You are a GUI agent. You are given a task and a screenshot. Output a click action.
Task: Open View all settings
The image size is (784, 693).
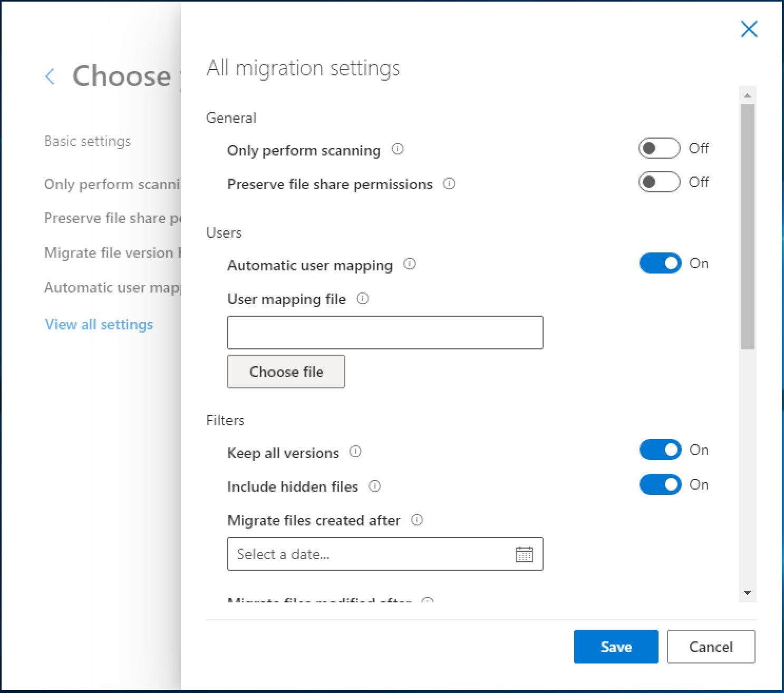coord(99,324)
